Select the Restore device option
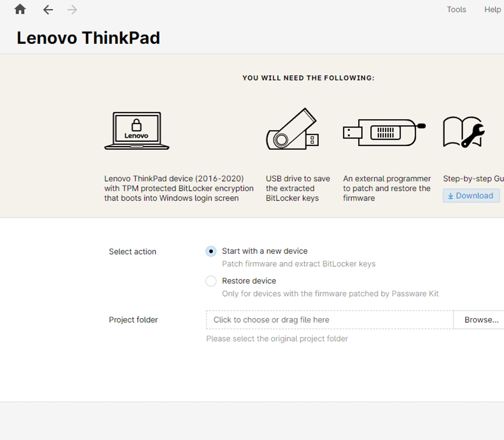Screen dimensions: 504x440 tap(211, 281)
